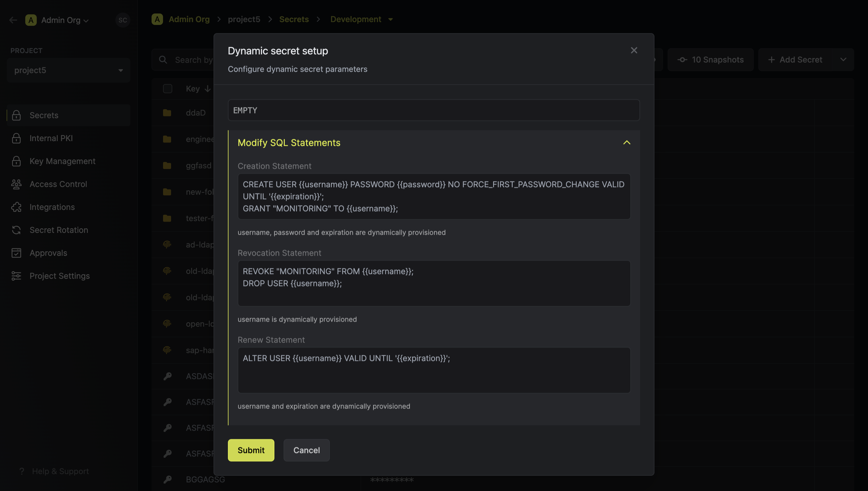Viewport: 868px width, 491px height.
Task: Submit the dynamic secret setup
Action: click(x=251, y=450)
